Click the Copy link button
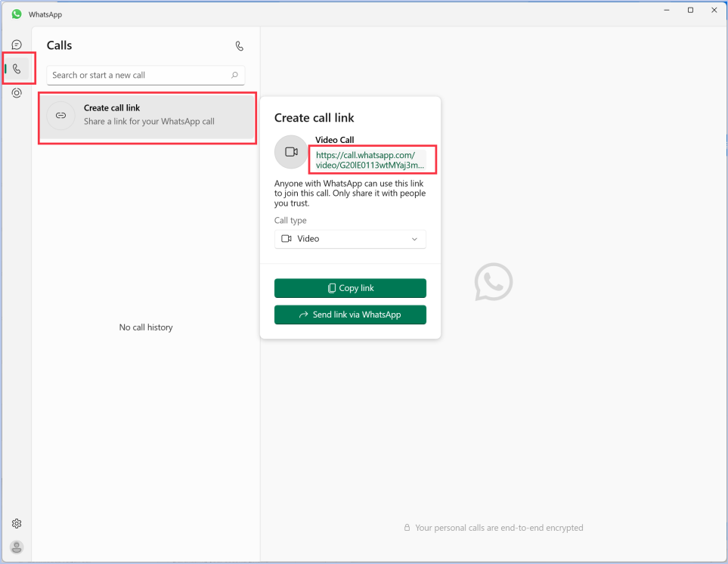Screen dimensions: 728x564 [x=350, y=288]
